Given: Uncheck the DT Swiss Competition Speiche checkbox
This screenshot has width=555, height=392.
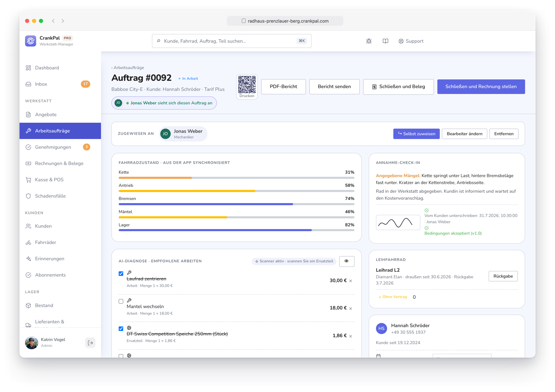Looking at the screenshot, I should click(121, 329).
